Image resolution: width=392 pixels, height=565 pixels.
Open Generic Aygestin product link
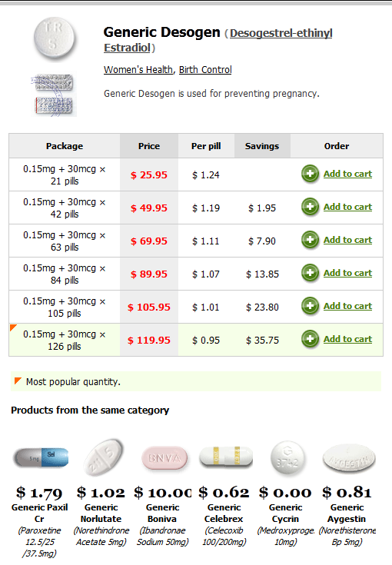click(x=347, y=513)
